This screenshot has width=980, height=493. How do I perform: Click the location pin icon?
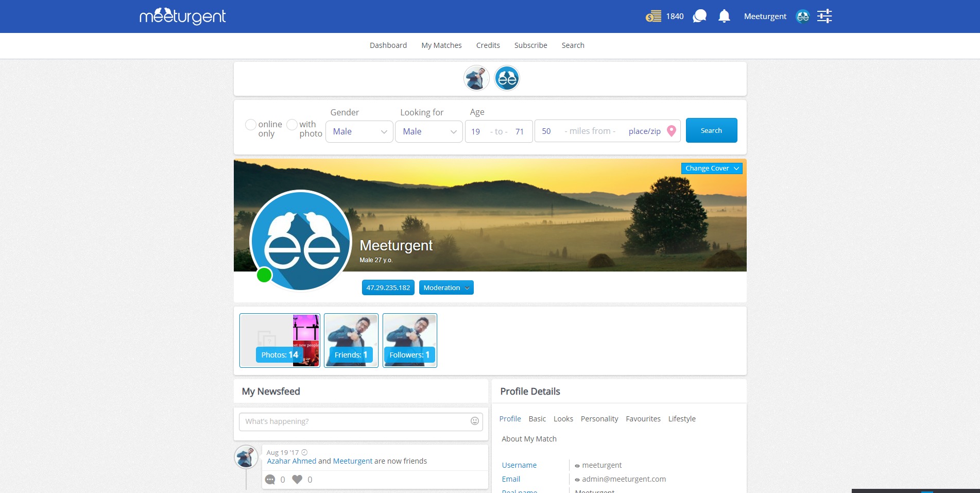672,131
